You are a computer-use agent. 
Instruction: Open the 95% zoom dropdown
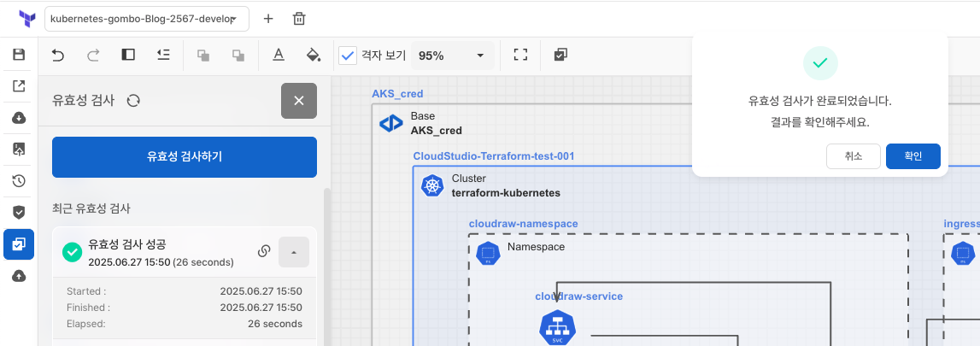[453, 56]
